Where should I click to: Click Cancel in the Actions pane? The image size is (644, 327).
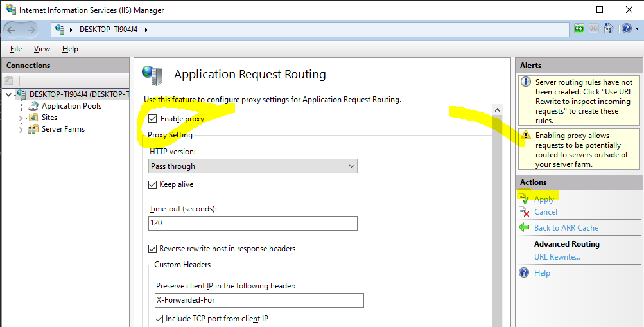coord(546,212)
